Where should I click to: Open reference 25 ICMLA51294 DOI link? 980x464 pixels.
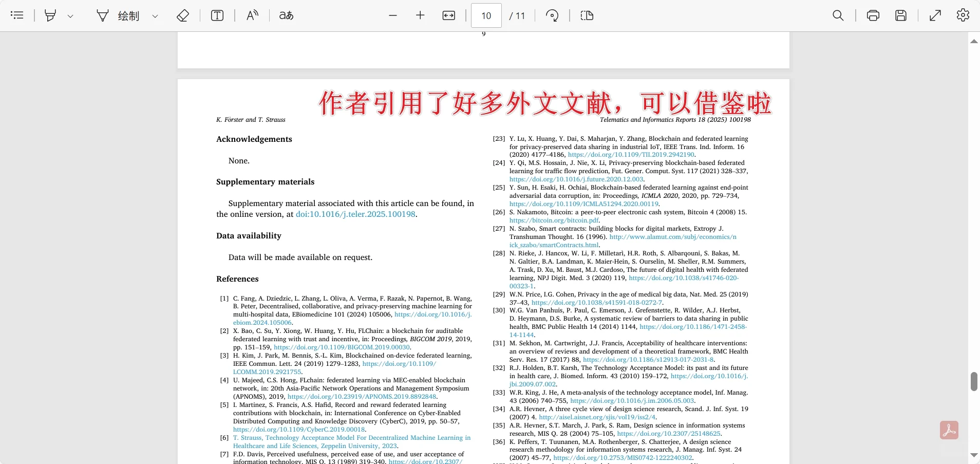(x=584, y=204)
